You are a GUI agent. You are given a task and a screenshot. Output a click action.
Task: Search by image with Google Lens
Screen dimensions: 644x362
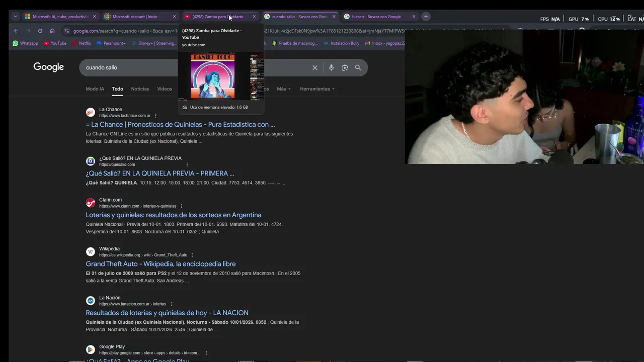pos(345,67)
